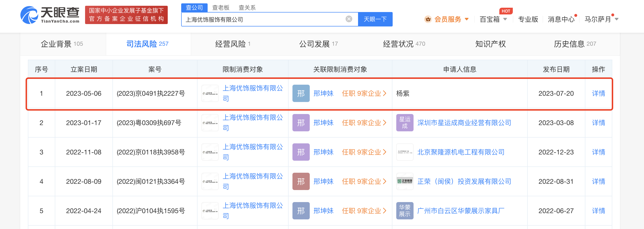This screenshot has height=229, width=644.
Task: Switch to the 查关系 search tab
Action: pos(247,8)
